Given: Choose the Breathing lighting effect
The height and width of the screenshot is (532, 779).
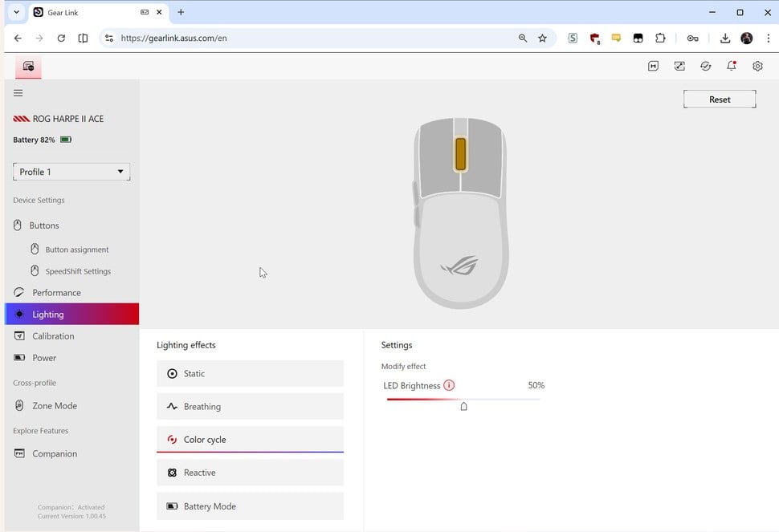Looking at the screenshot, I should [x=250, y=407].
